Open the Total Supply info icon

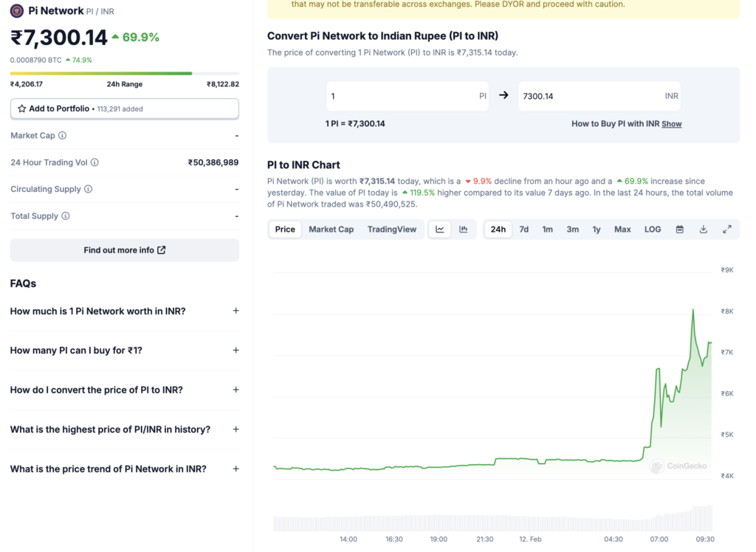pyautogui.click(x=66, y=216)
